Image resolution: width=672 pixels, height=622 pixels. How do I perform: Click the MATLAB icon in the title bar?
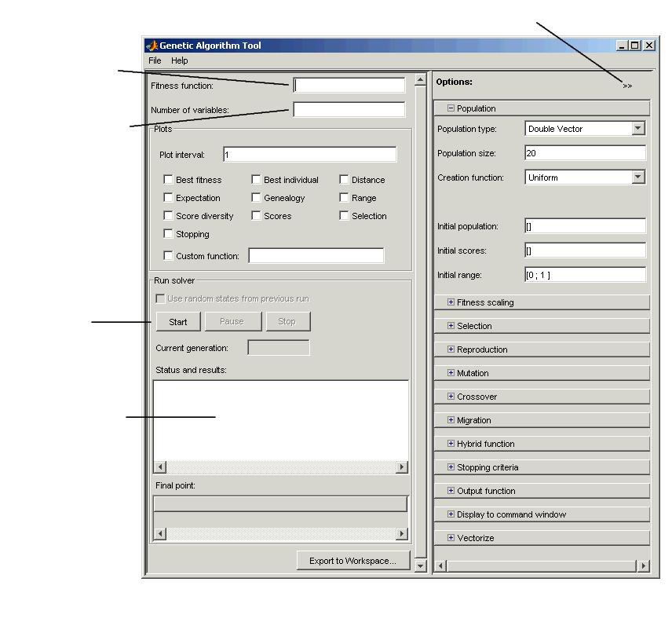pos(152,46)
